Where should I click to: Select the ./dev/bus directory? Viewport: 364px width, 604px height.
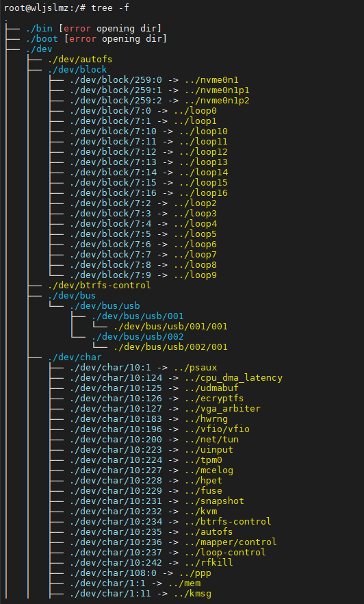tap(72, 295)
